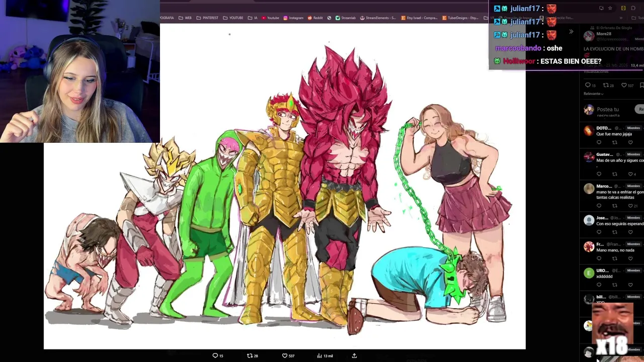Collapse the sidebar with the double-chevron icon
The width and height of the screenshot is (644, 362).
coord(571,32)
